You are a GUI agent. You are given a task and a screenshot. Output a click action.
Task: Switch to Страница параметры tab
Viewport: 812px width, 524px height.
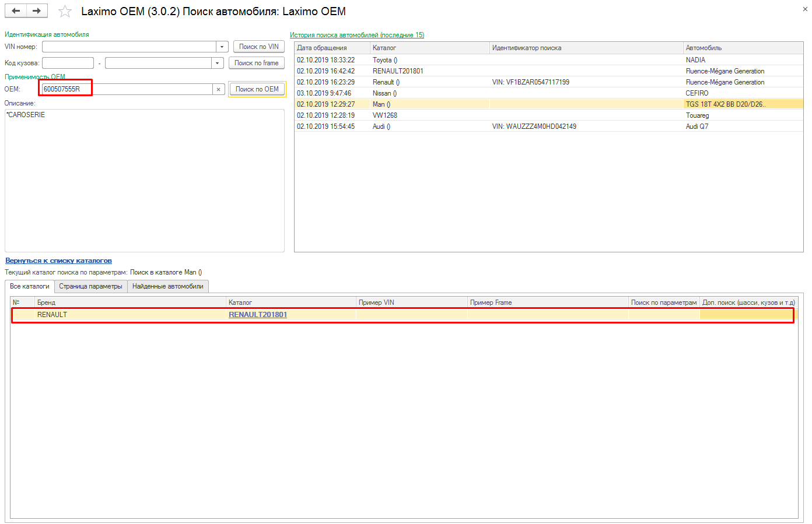click(x=90, y=286)
